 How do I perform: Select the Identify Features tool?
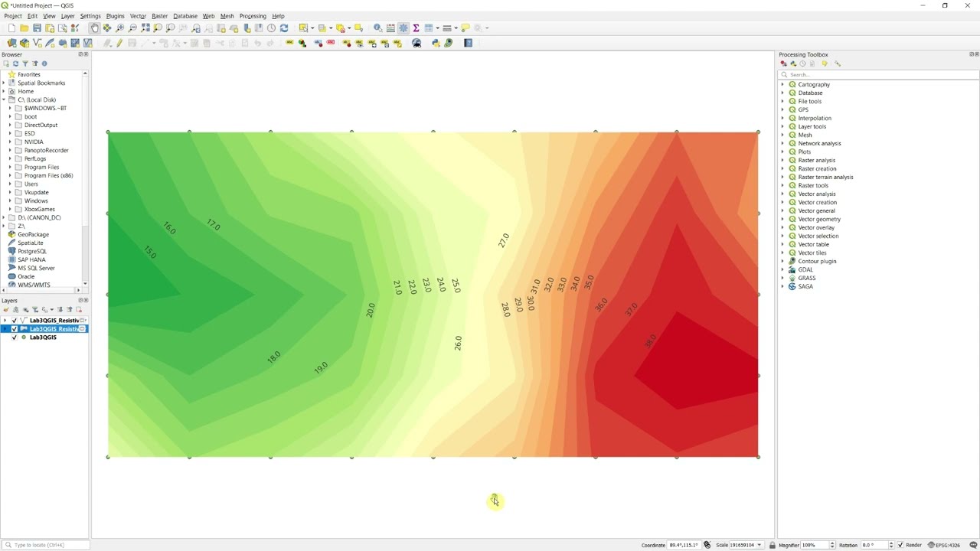[377, 28]
